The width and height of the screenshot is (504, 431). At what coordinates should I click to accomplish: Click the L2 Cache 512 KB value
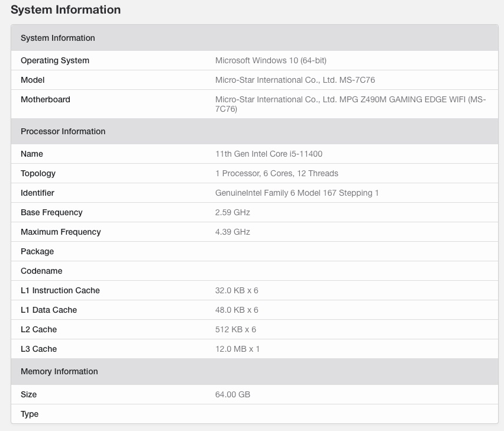tap(235, 329)
